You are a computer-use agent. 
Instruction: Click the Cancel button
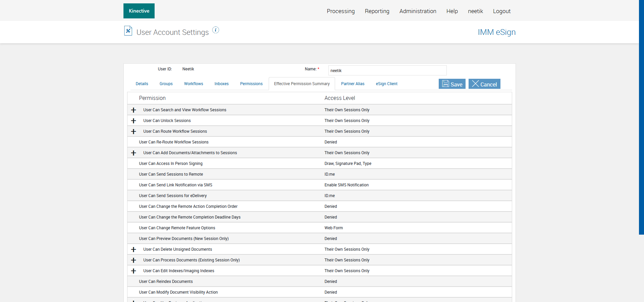click(x=484, y=84)
